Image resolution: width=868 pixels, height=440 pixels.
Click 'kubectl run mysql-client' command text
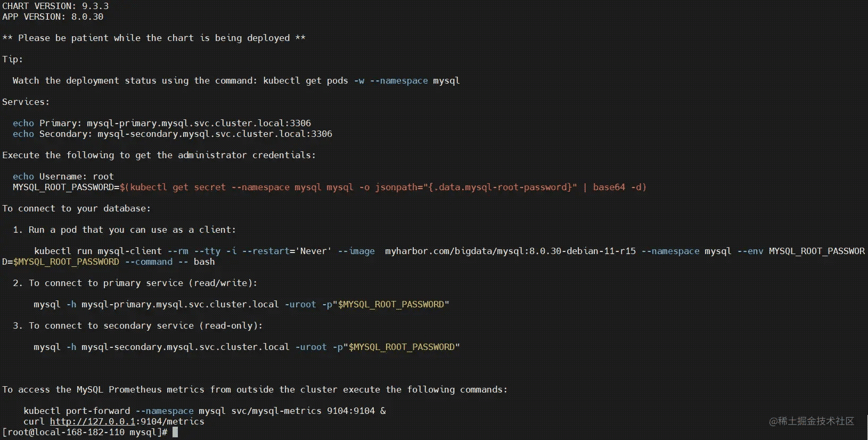point(98,251)
